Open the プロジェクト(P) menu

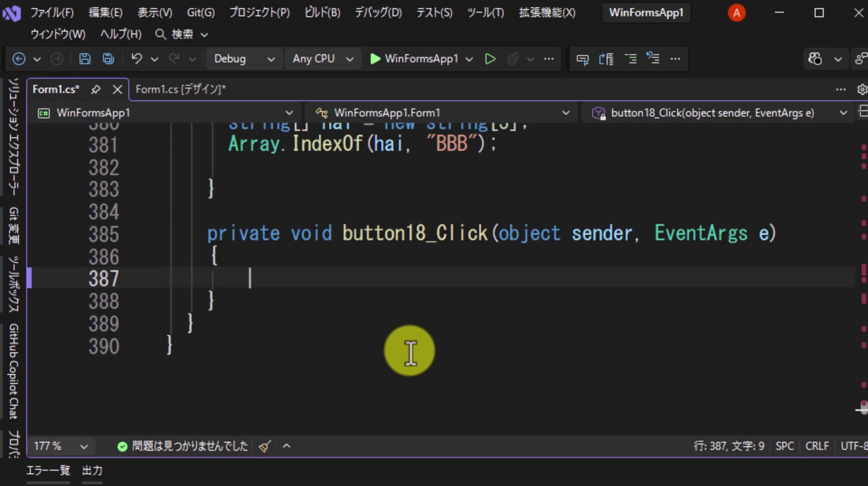pos(259,13)
